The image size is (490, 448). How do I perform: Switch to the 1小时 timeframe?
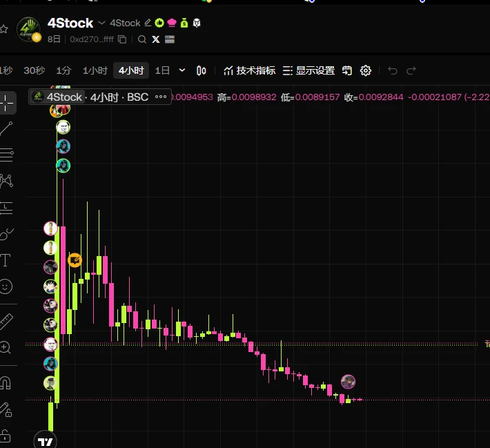[x=95, y=70]
